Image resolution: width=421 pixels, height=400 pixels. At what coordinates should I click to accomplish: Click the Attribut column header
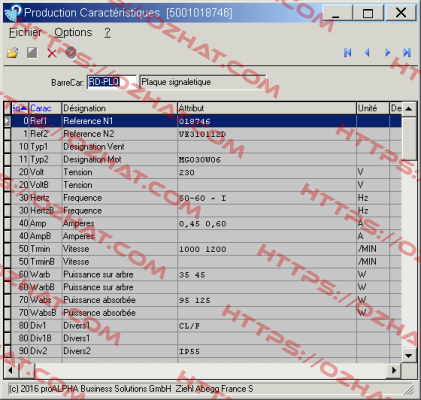267,108
